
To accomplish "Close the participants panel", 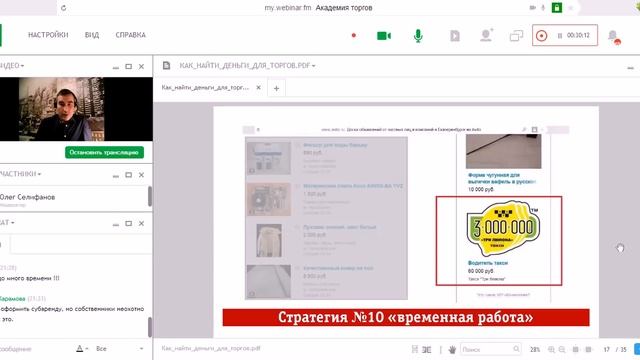I will click(x=141, y=175).
